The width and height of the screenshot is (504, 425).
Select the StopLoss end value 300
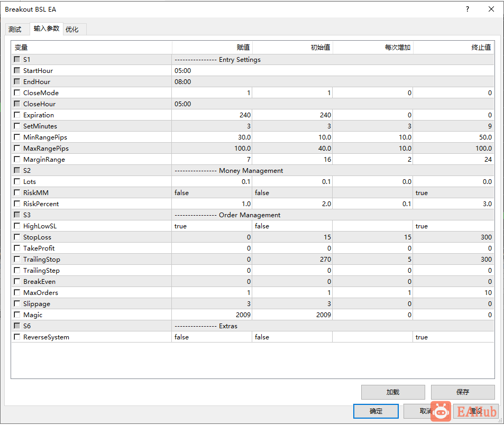click(x=453, y=237)
